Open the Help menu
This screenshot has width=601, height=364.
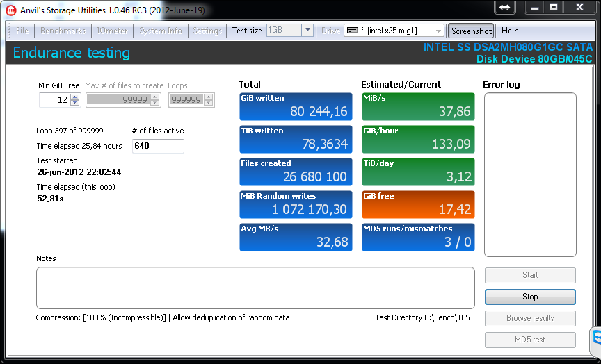point(510,31)
